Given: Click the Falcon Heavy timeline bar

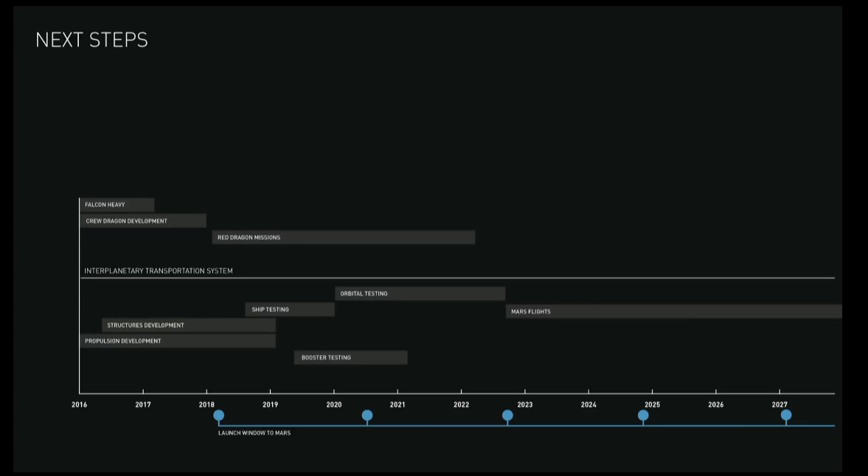Looking at the screenshot, I should coord(117,205).
